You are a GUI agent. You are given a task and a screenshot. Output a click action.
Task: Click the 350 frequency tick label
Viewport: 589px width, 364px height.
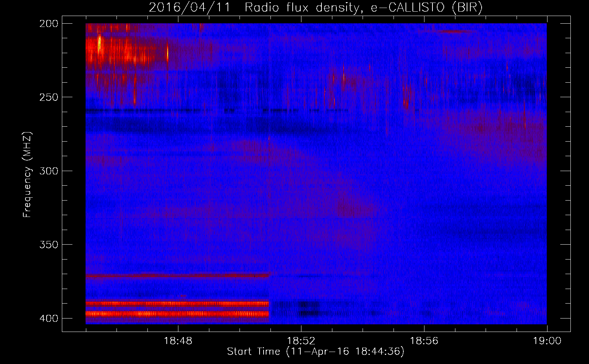(49, 244)
